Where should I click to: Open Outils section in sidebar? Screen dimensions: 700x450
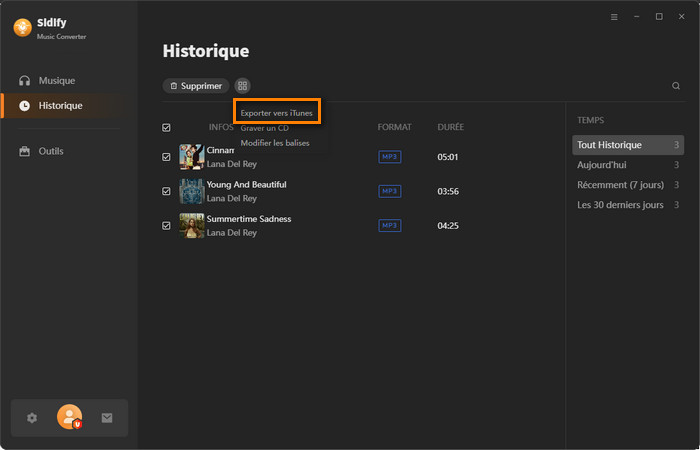(x=50, y=151)
